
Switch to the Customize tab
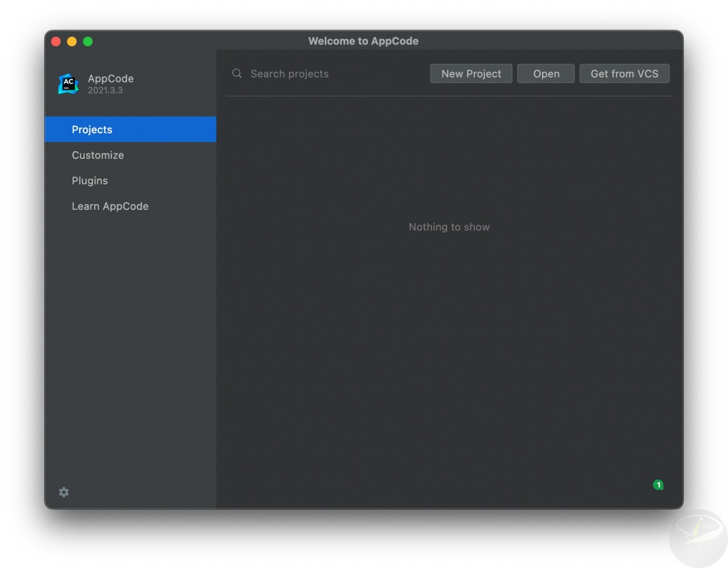click(98, 155)
